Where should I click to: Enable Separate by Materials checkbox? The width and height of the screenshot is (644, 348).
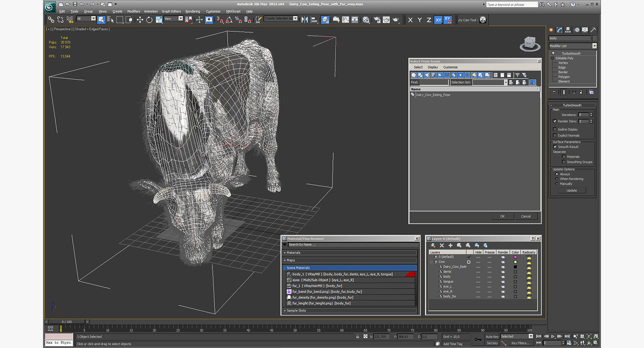point(564,157)
